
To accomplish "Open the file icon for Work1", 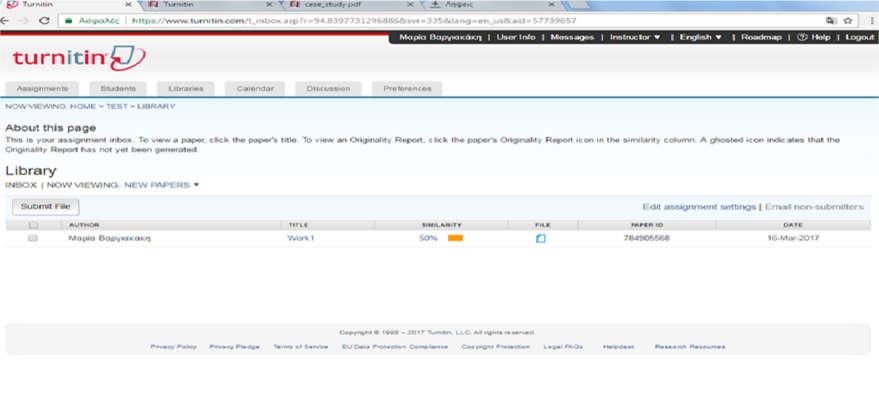I will click(x=540, y=238).
